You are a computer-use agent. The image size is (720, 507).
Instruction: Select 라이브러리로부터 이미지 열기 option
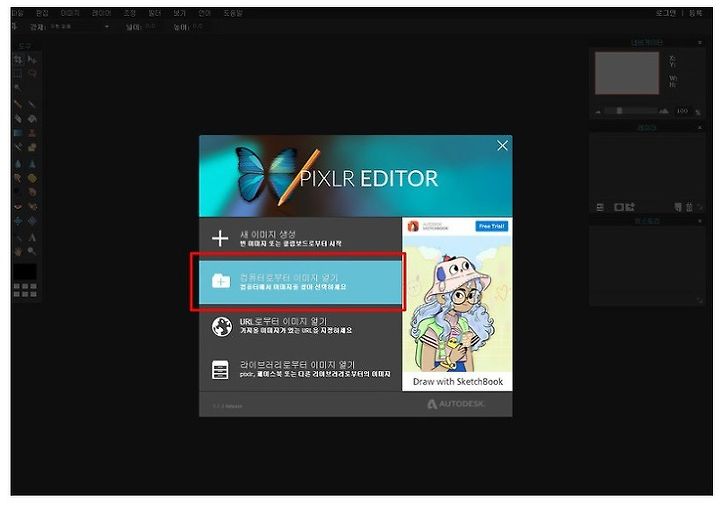point(300,369)
